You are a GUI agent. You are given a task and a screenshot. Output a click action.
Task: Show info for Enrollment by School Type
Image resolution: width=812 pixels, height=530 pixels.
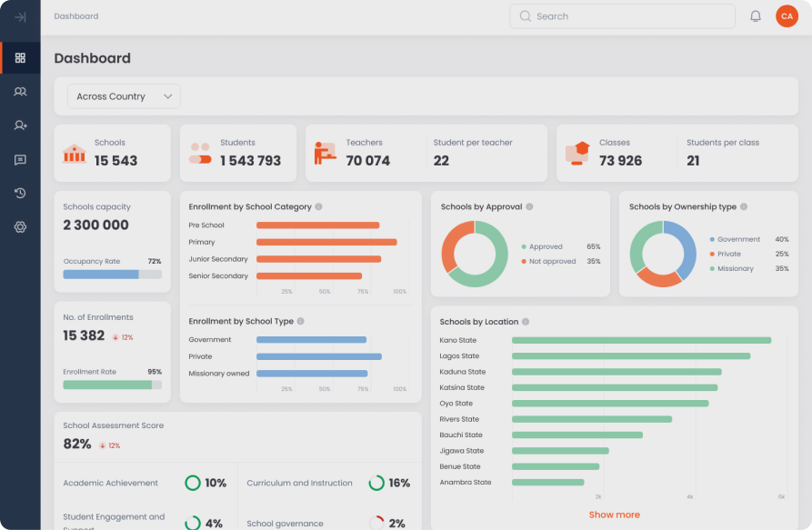click(300, 321)
